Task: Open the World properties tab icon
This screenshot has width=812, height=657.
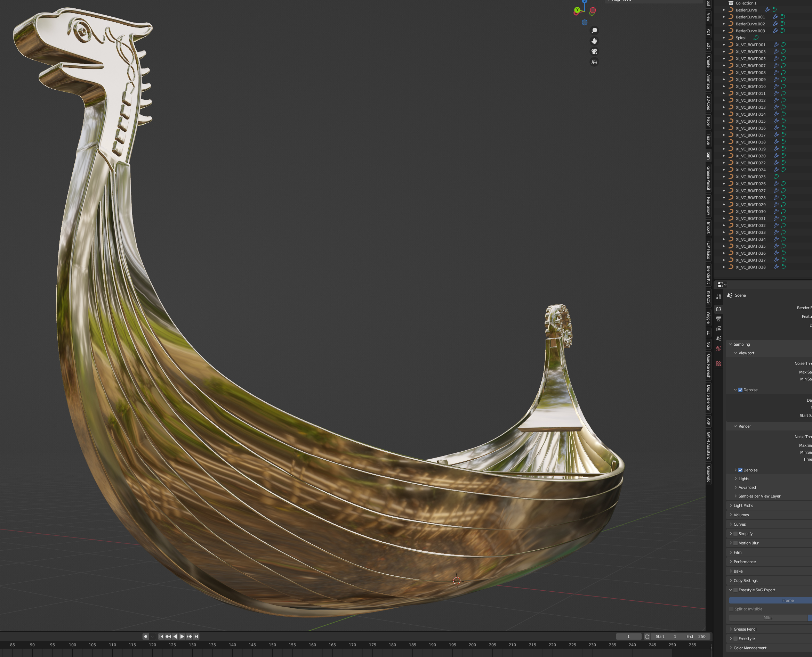Action: point(718,348)
